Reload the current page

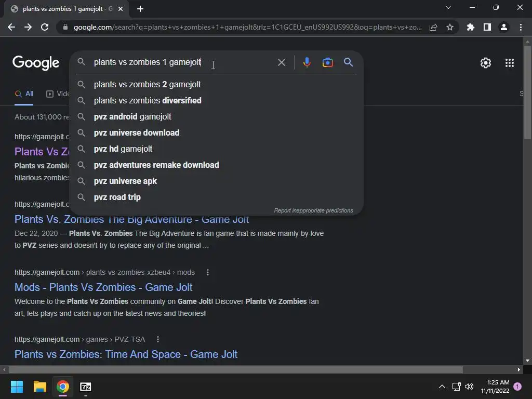(45, 27)
